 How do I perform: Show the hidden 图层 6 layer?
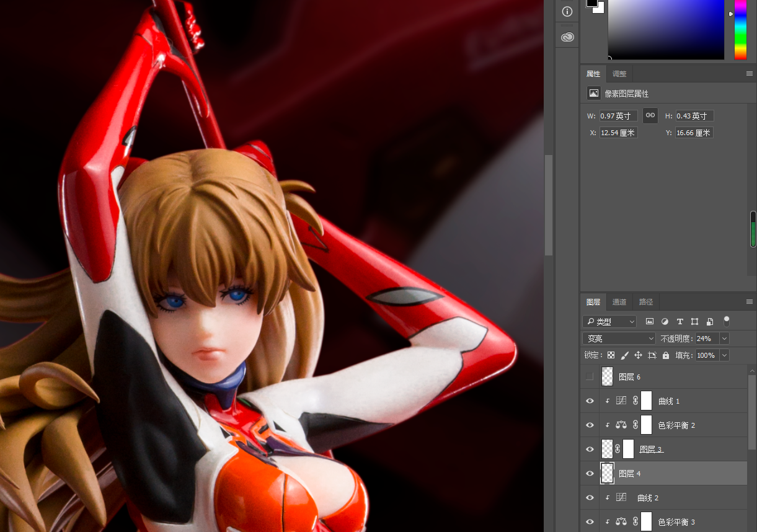tap(590, 376)
